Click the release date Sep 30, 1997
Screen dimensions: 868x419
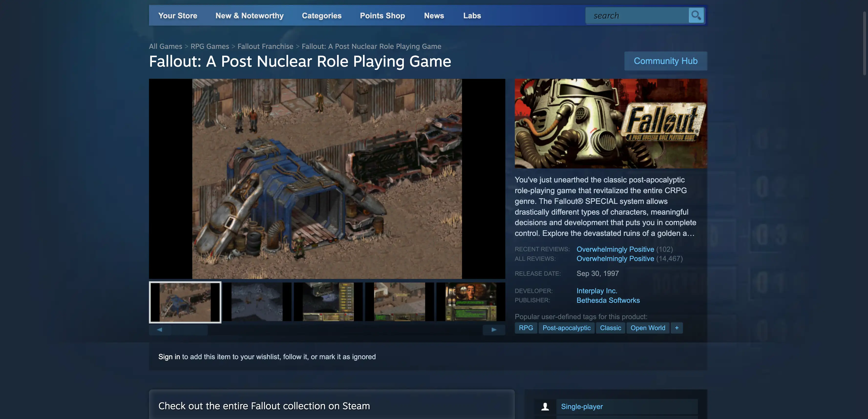(597, 273)
